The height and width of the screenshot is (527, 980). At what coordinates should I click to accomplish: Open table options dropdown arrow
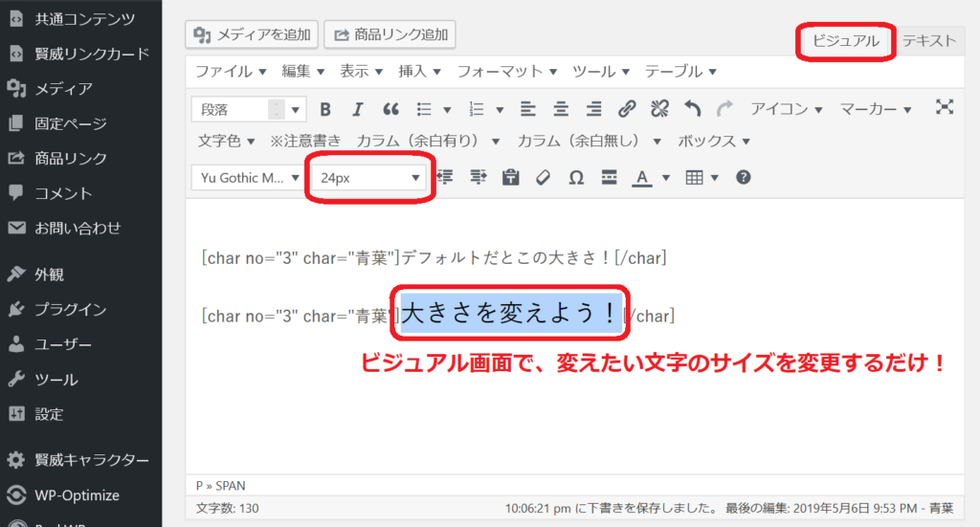point(714,178)
